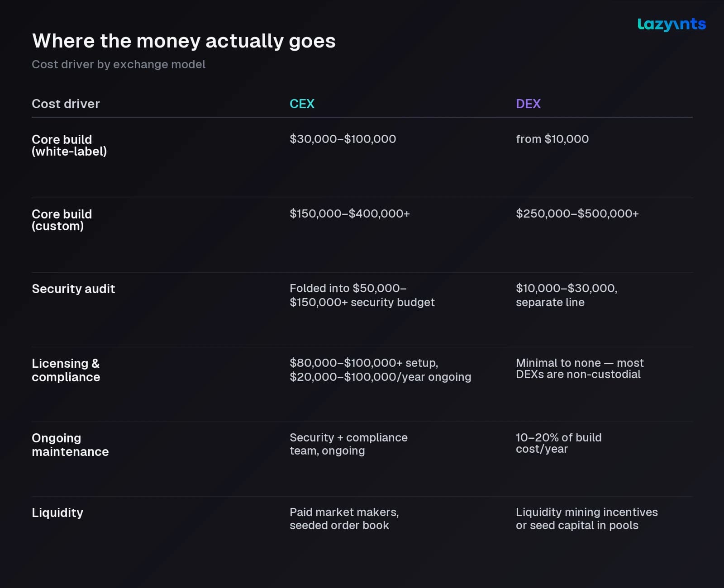Click the DEX column header

point(528,104)
